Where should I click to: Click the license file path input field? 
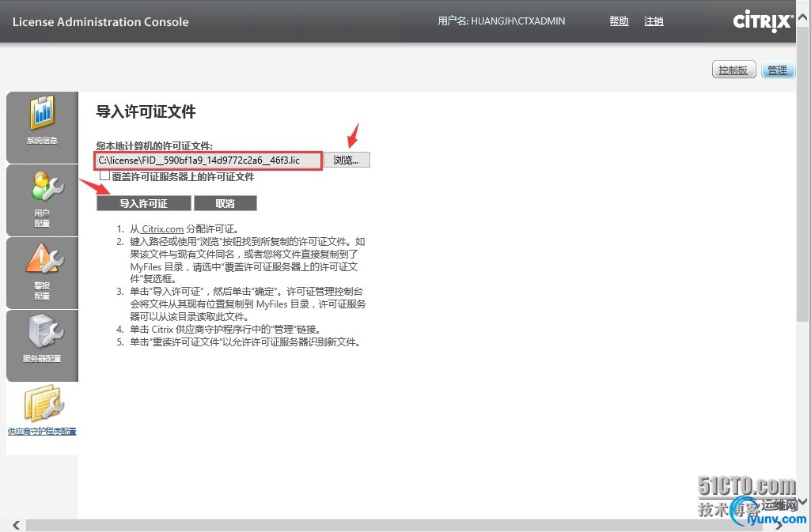coord(208,160)
